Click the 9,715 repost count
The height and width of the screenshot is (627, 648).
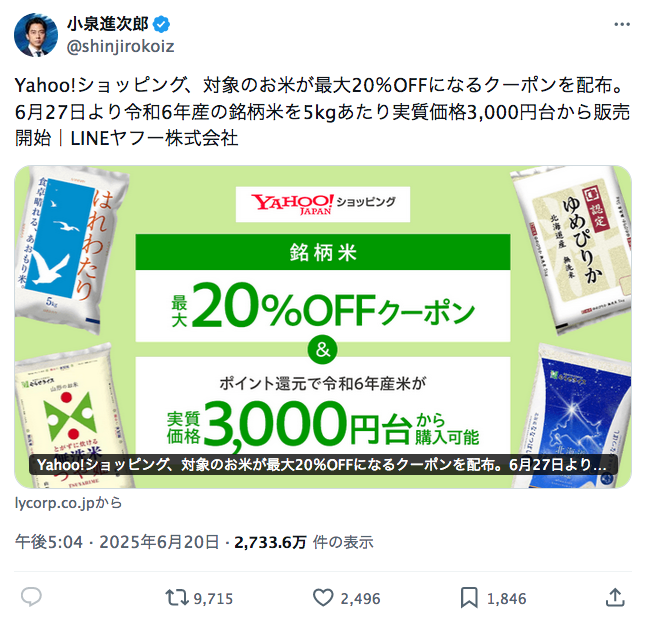213,599
